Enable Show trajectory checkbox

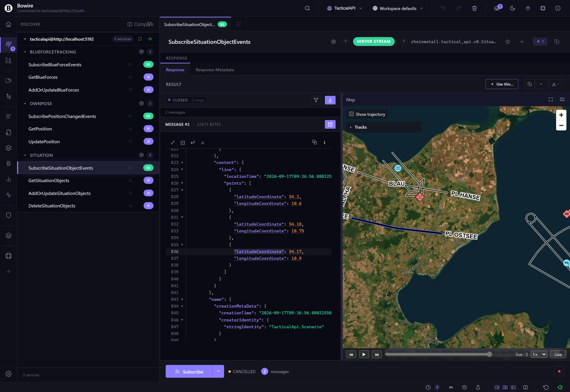click(x=352, y=114)
